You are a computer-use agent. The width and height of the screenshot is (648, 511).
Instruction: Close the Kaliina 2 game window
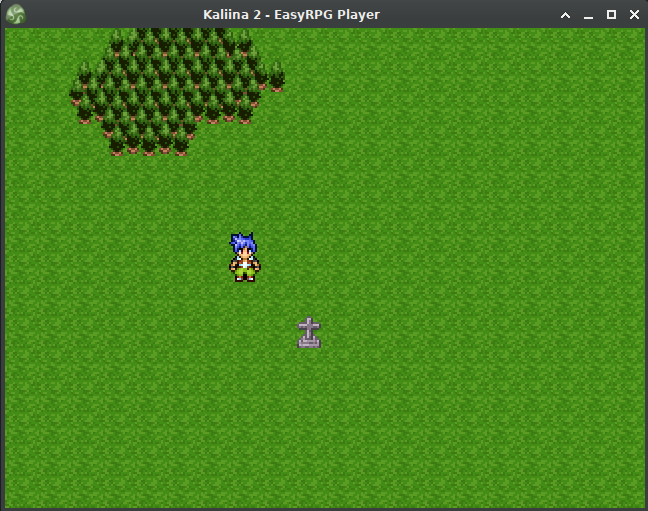click(x=634, y=15)
